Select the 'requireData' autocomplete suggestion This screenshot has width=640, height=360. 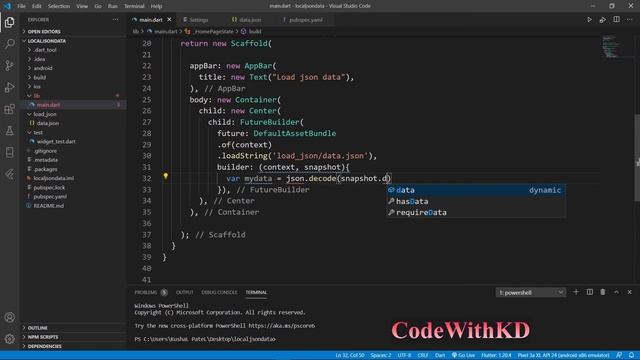click(x=476, y=212)
